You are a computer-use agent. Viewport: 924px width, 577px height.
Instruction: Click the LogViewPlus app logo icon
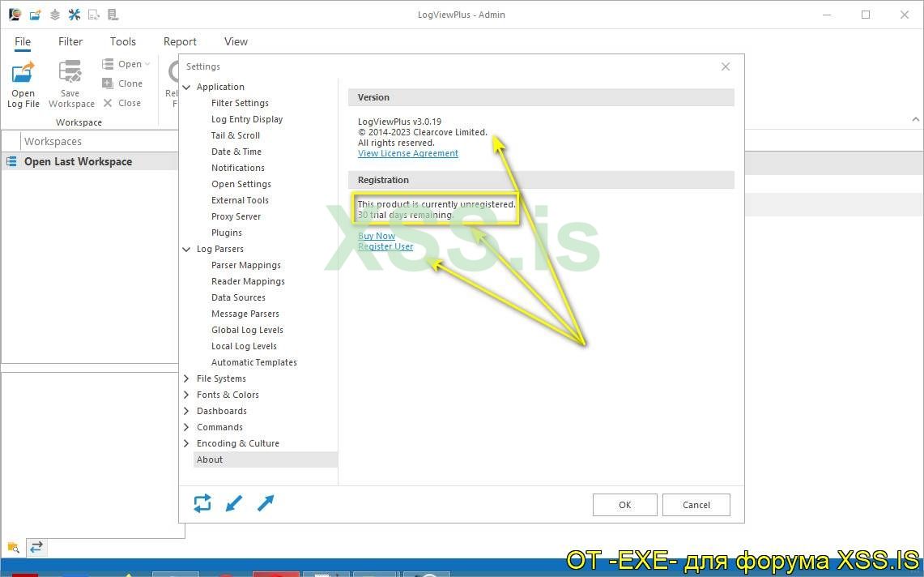15,14
